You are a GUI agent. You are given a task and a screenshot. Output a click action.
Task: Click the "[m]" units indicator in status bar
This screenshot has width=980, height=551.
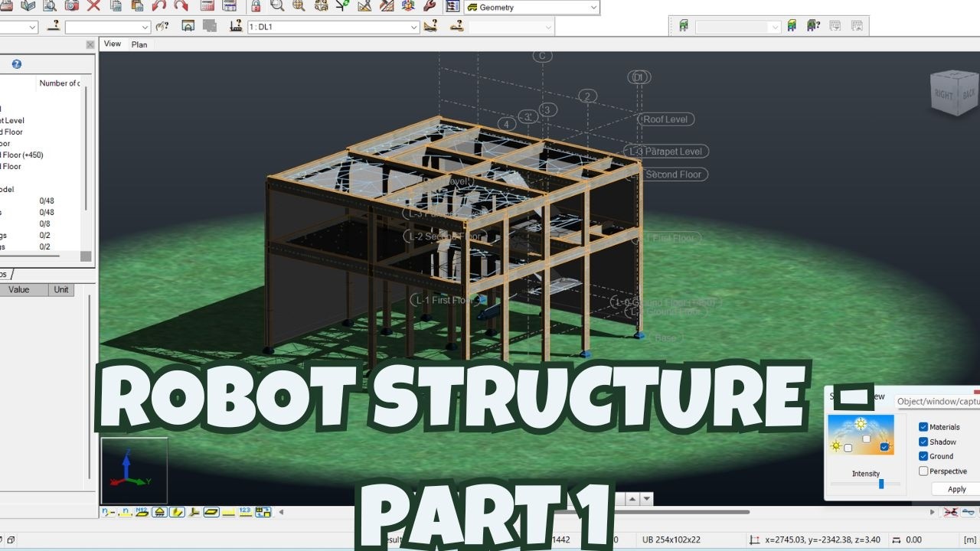pyautogui.click(x=970, y=540)
